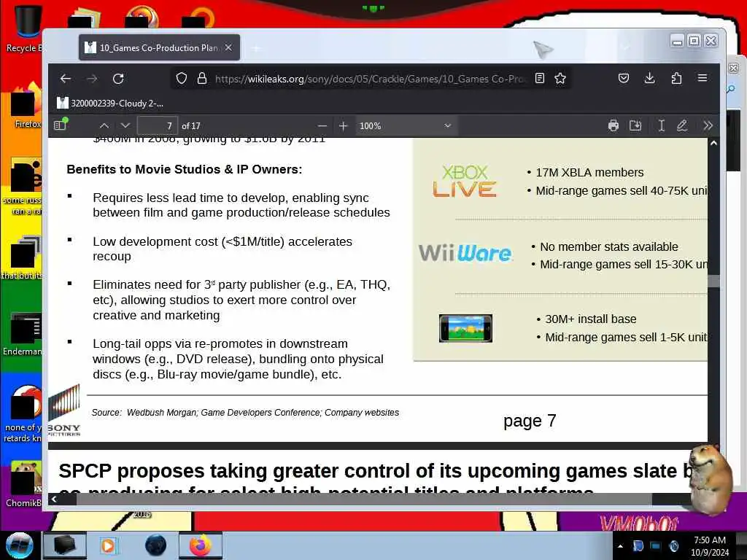The image size is (747, 560).
Task: Save the PDF with download icon
Action: (635, 125)
